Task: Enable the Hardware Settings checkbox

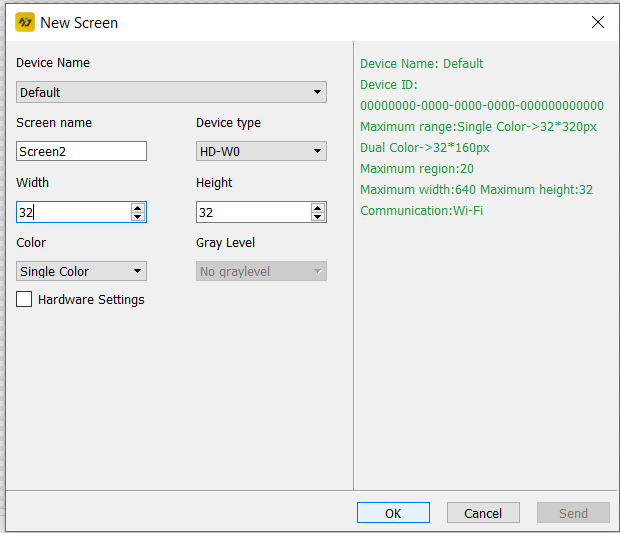Action: [x=24, y=299]
